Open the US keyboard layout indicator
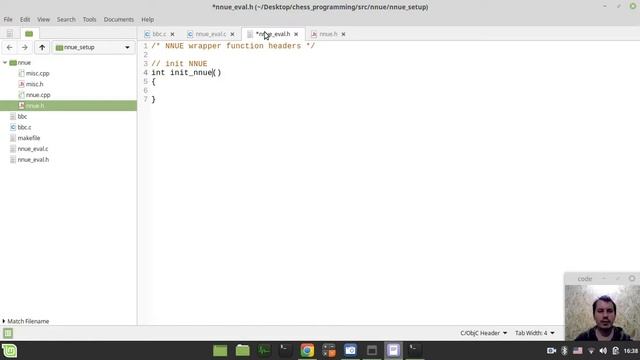 pyautogui.click(x=578, y=351)
